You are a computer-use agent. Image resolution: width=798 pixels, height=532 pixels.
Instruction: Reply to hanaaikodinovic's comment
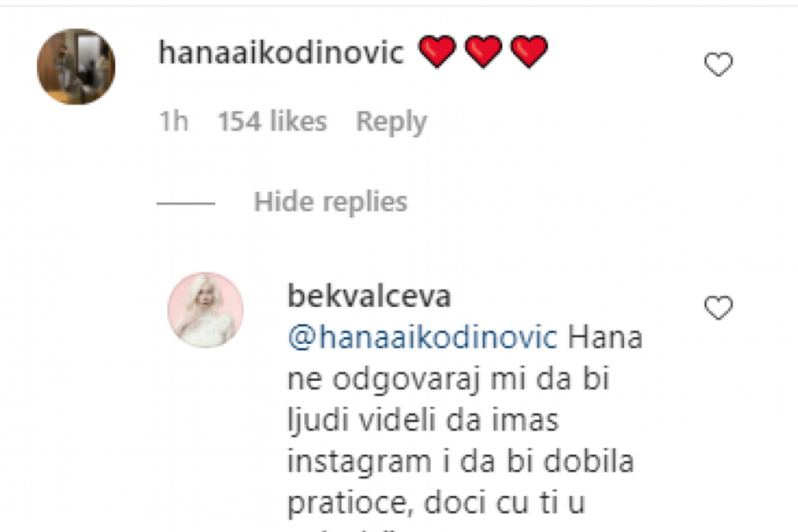tap(391, 122)
